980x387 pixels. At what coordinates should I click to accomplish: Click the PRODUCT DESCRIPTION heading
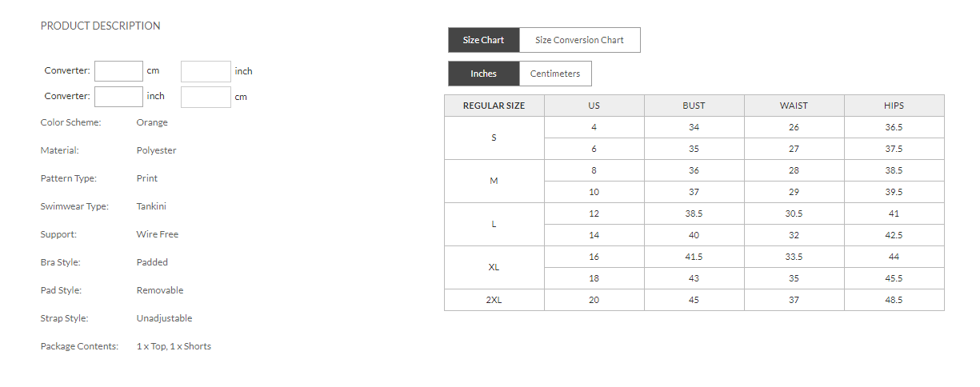pyautogui.click(x=100, y=26)
